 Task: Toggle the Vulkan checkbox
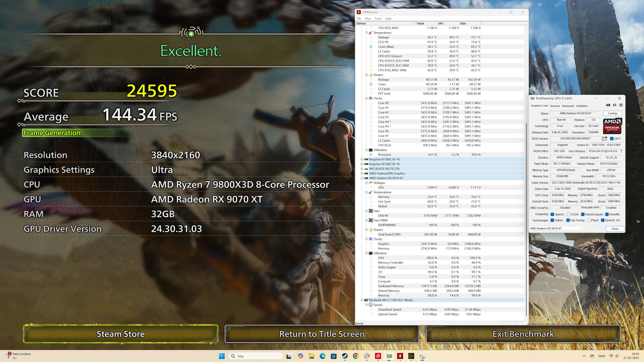coord(552,220)
